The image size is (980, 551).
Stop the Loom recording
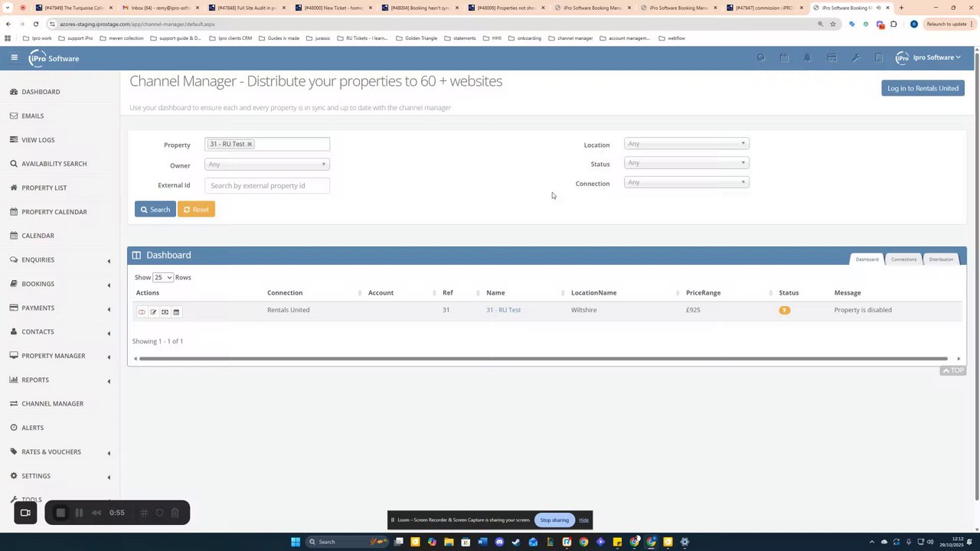[60, 513]
